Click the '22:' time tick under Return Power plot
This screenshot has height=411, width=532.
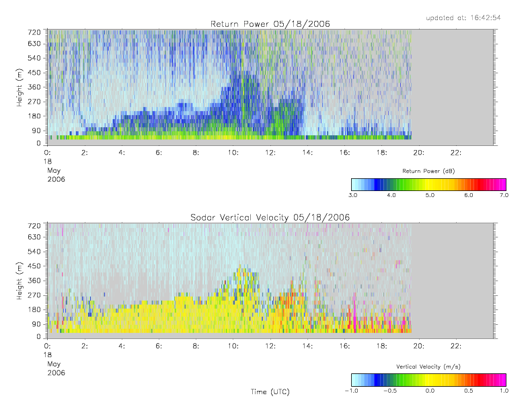(455, 153)
